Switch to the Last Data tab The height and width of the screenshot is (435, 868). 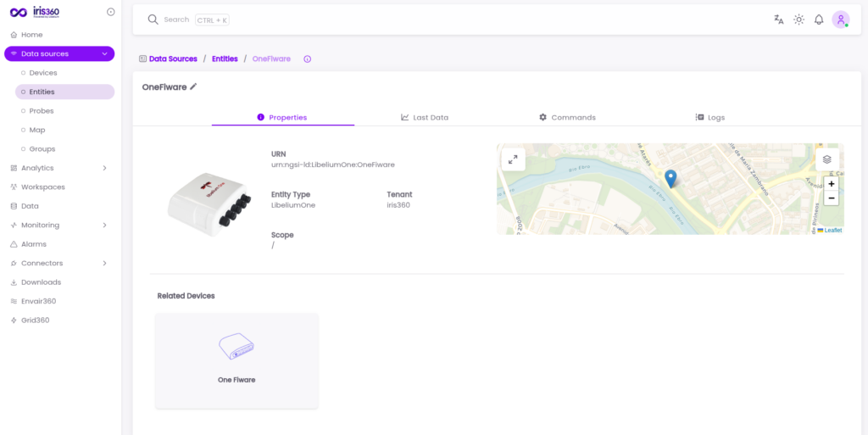tap(425, 117)
